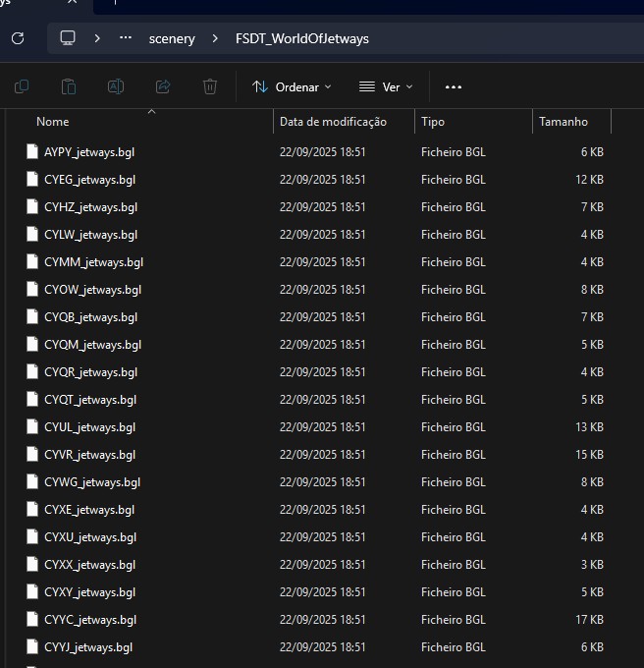Click Ficheiro BGL type of CYWG_jetways.bgl
The width and height of the screenshot is (644, 668).
click(x=453, y=481)
